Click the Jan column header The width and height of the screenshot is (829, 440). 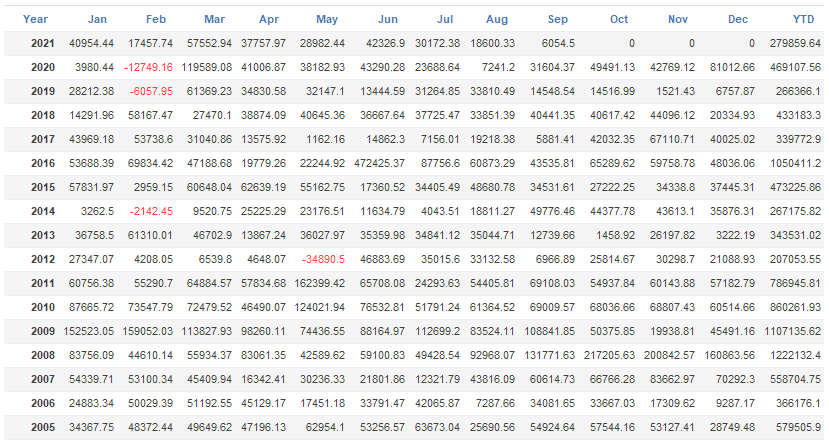pyautogui.click(x=97, y=19)
